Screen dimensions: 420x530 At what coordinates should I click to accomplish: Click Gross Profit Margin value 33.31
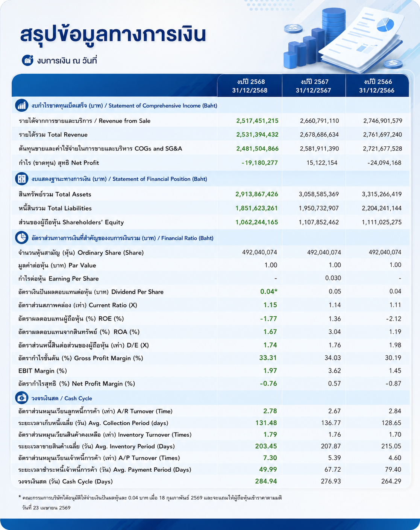pos(268,358)
